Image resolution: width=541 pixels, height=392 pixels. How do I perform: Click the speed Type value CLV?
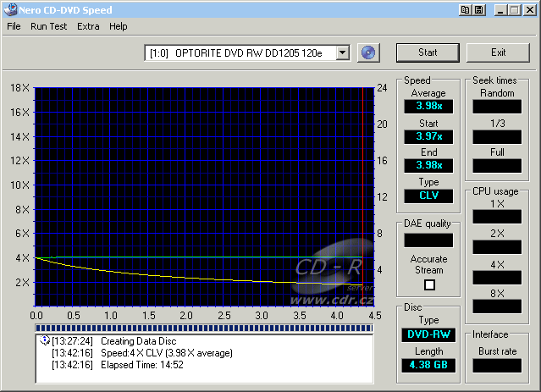pos(428,196)
